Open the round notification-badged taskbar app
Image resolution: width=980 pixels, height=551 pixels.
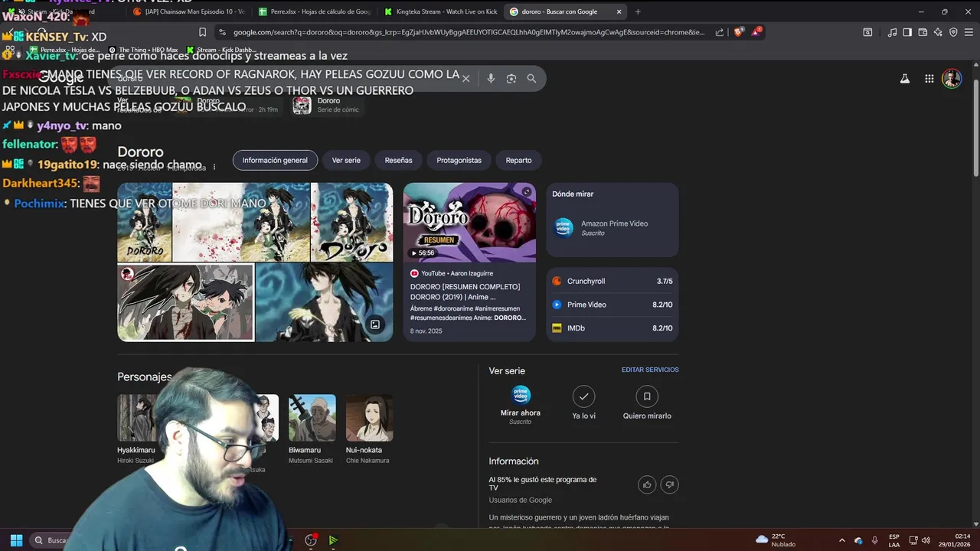[x=311, y=540]
